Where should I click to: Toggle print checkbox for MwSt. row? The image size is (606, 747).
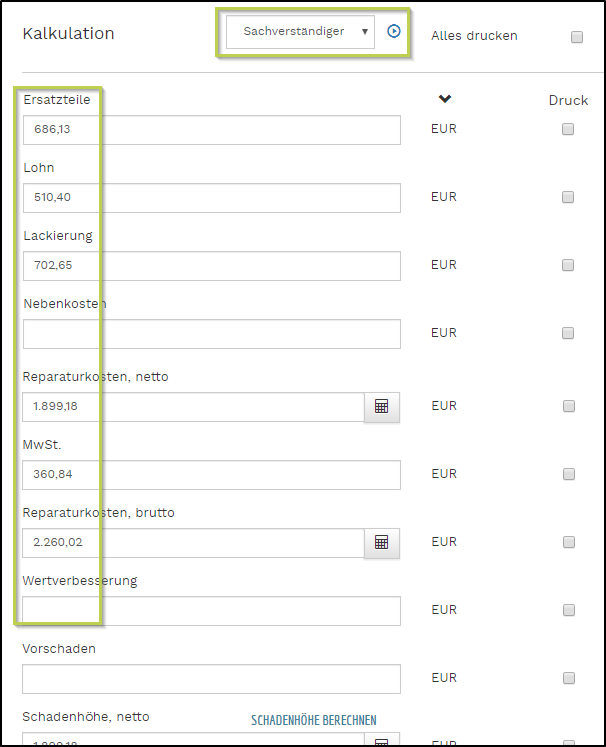568,474
